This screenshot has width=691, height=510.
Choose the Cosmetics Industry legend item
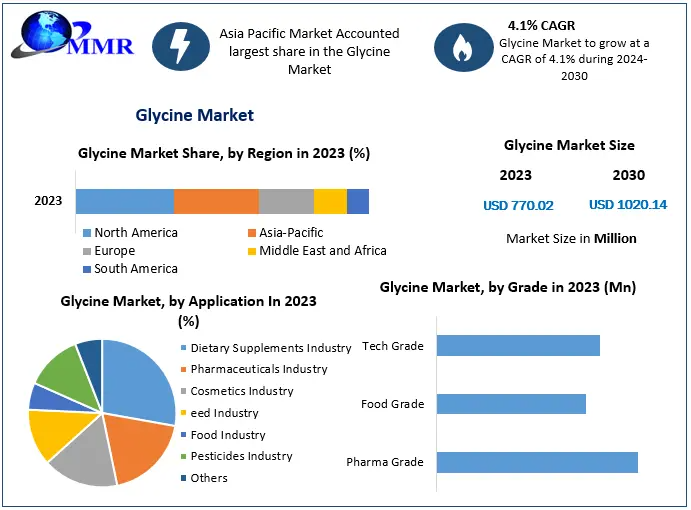pos(241,391)
